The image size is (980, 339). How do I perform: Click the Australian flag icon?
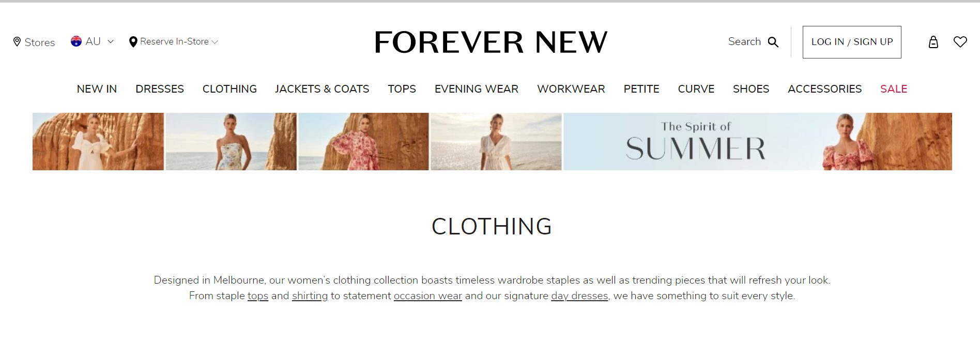click(x=76, y=41)
